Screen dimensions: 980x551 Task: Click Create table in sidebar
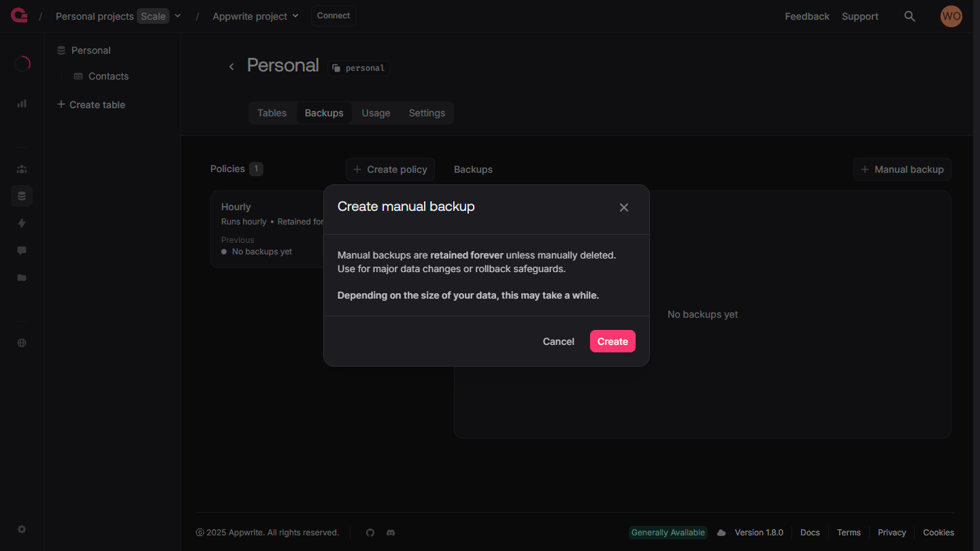click(91, 105)
